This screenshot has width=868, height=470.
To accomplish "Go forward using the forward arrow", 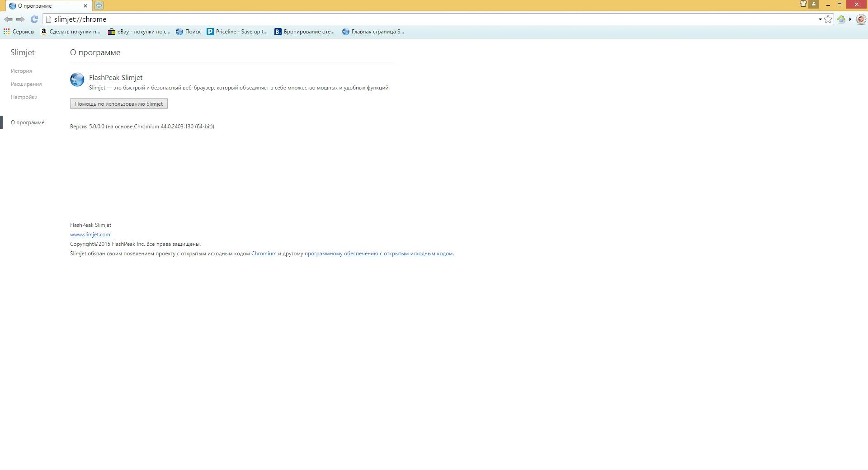I will [x=20, y=19].
